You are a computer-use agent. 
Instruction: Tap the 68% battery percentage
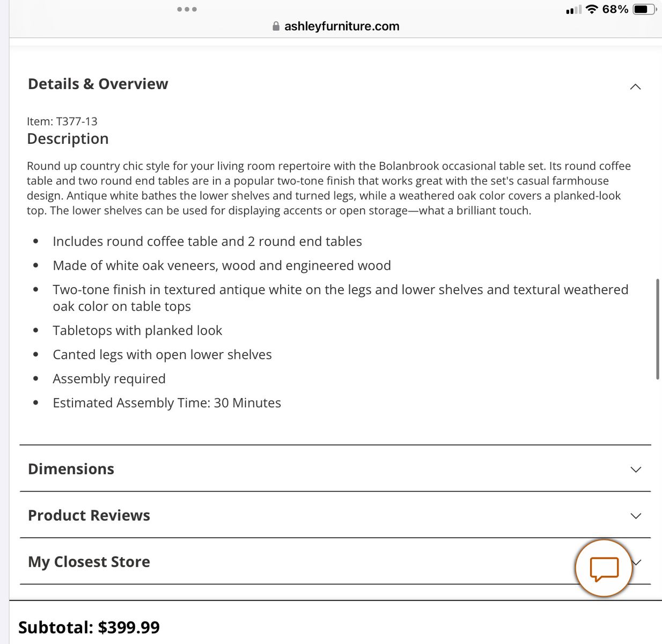coord(615,9)
